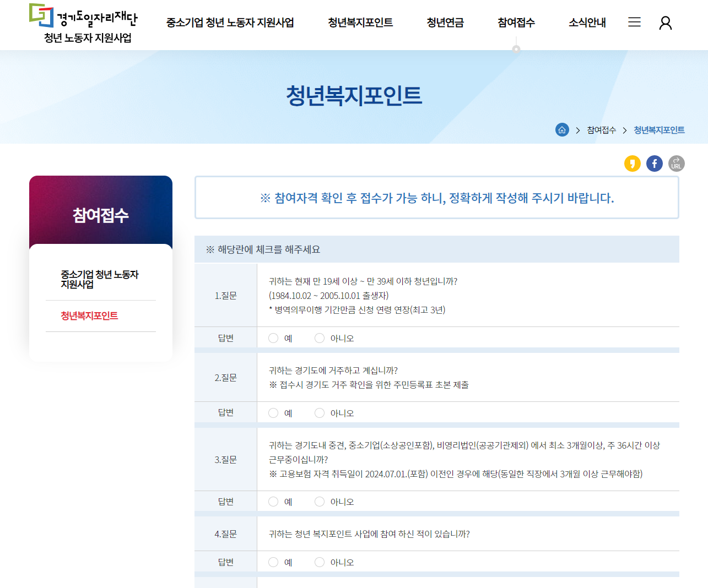The width and height of the screenshot is (708, 588).
Task: Click 참여접수 in the breadcrumb trail
Action: pyautogui.click(x=601, y=130)
